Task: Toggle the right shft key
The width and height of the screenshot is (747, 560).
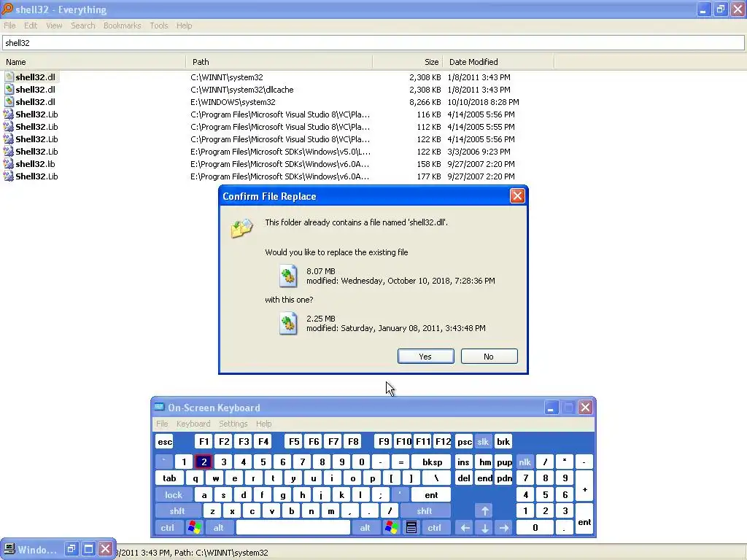Action: point(425,511)
